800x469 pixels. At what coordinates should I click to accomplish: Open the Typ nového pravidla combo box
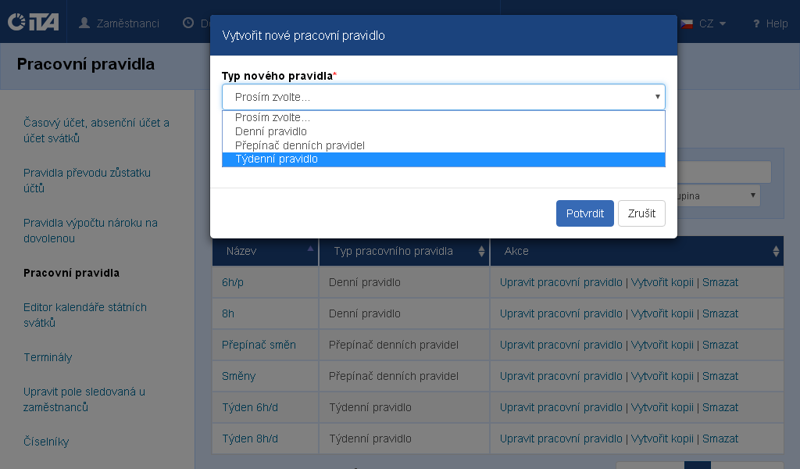tap(443, 97)
